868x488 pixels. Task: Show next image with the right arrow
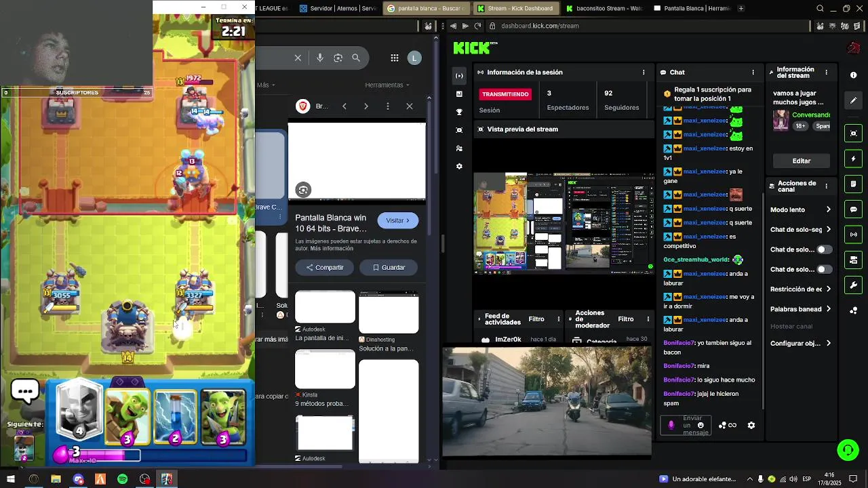[366, 106]
